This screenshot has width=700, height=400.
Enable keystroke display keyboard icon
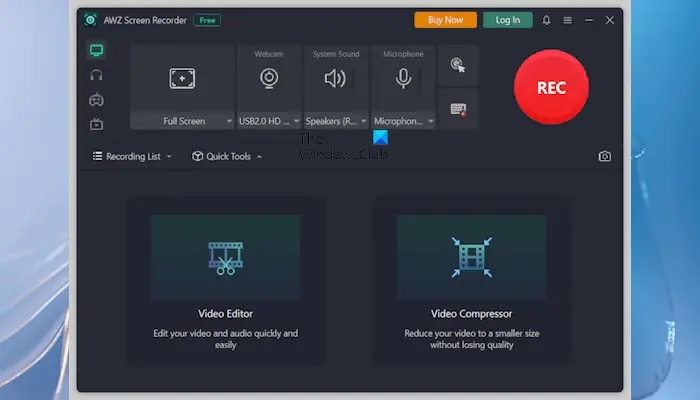pyautogui.click(x=458, y=109)
